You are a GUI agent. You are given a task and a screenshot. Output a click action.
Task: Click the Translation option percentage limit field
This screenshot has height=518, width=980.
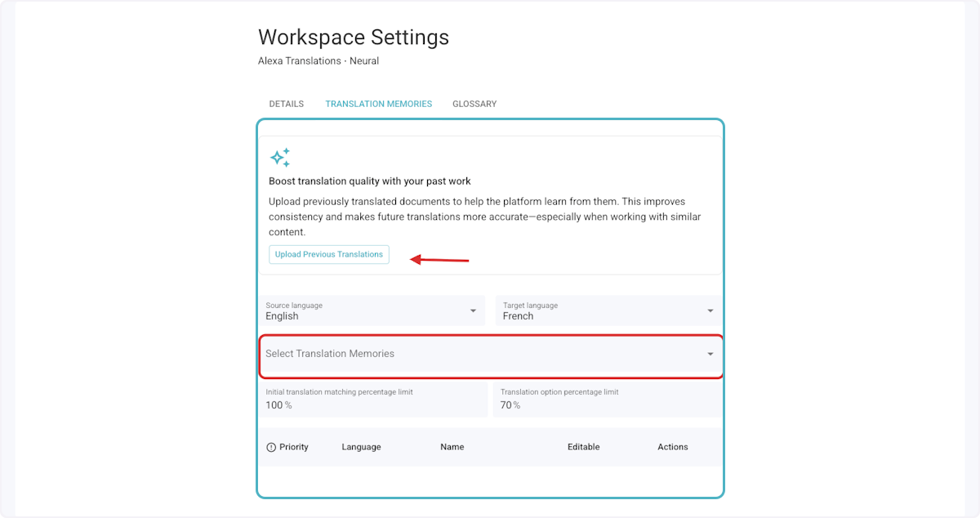click(606, 400)
